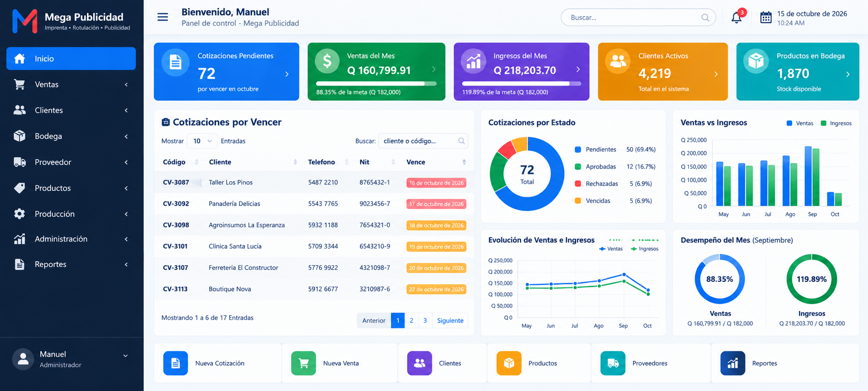This screenshot has height=391, width=868.
Task: Expand the Clientes sidebar menu
Action: click(x=71, y=110)
